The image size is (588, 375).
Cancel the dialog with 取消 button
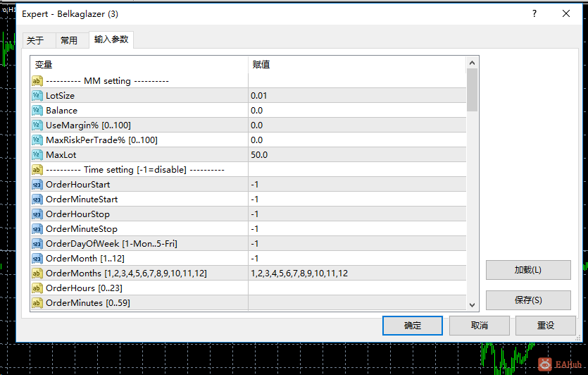[x=480, y=326]
